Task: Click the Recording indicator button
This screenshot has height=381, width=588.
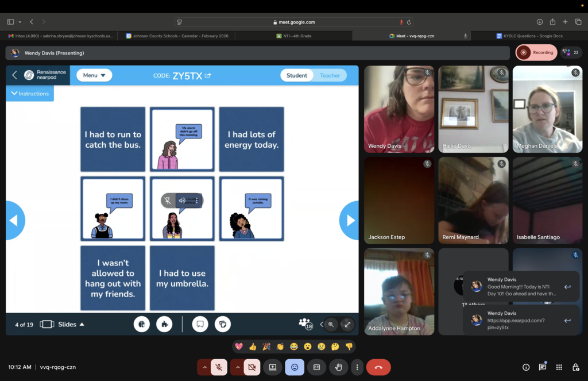Action: click(536, 52)
